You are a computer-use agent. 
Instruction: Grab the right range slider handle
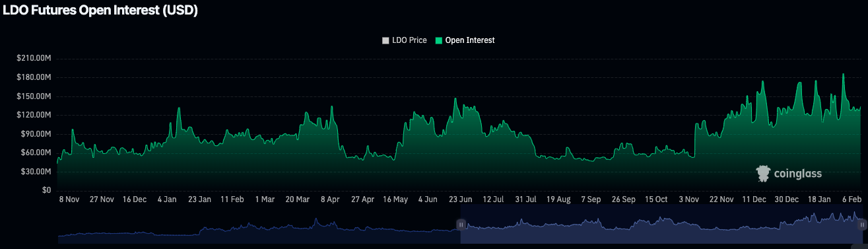click(862, 225)
